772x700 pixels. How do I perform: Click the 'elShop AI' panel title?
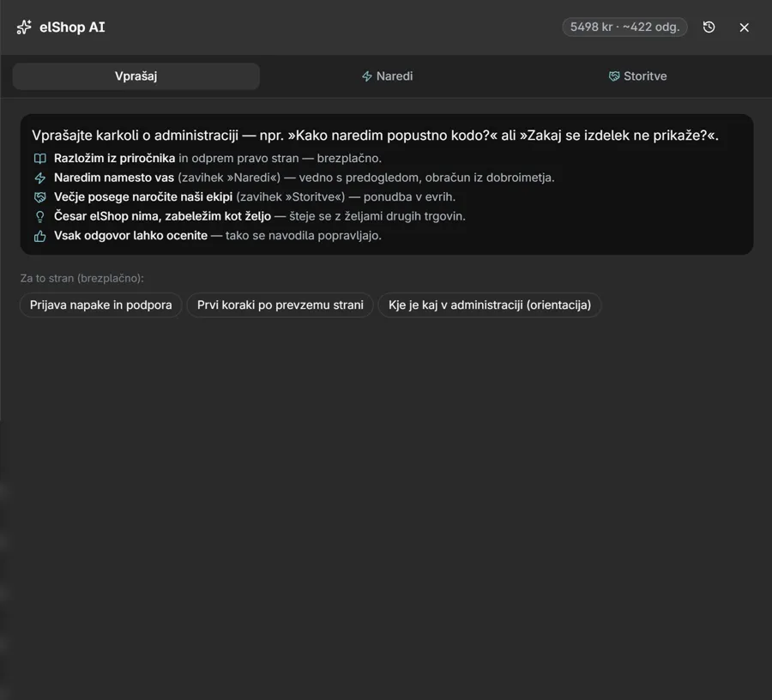tap(72, 27)
